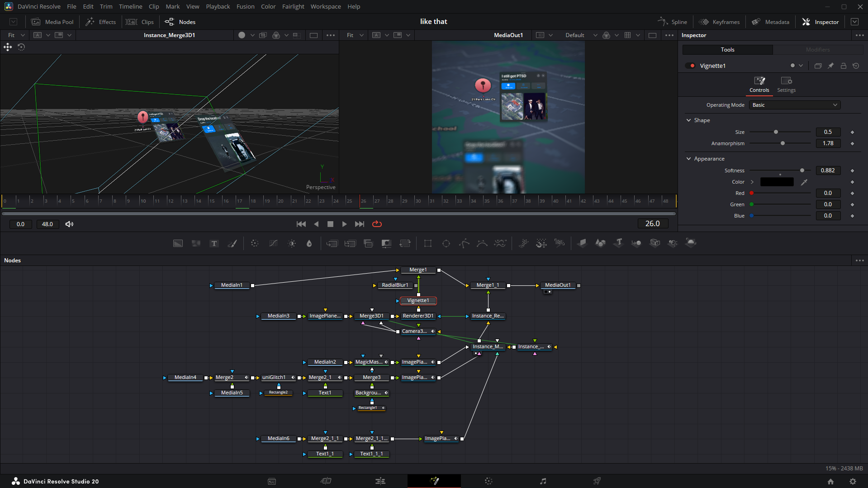Toggle the Vignette1 enable switch

point(690,66)
